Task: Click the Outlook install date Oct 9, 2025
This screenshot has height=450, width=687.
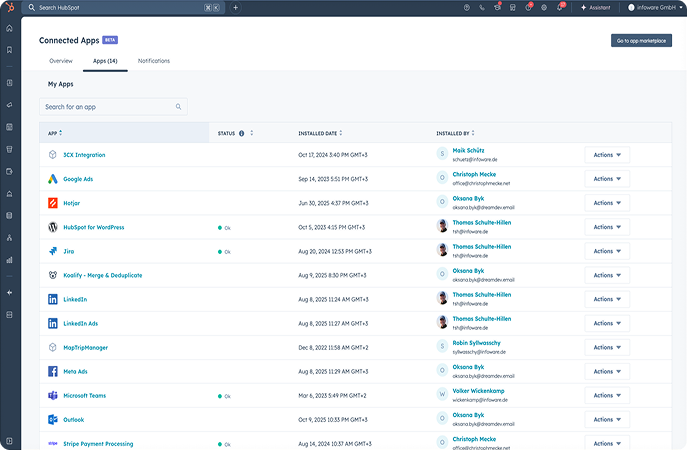Action: [335, 419]
